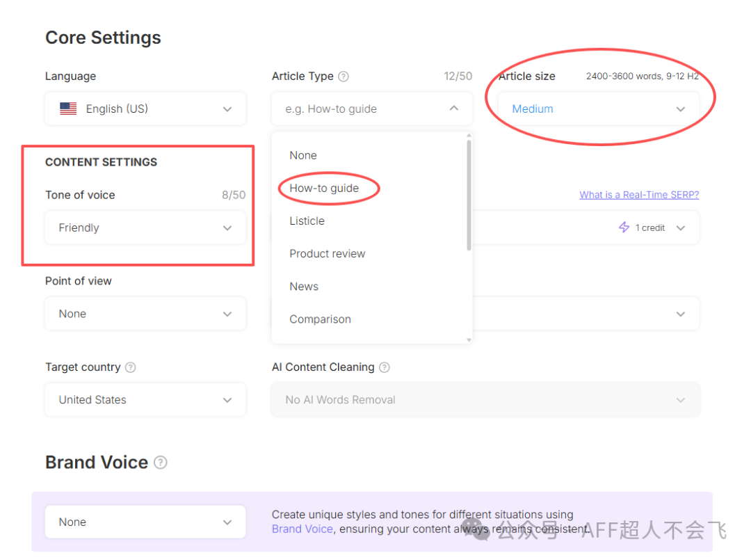Image resolution: width=751 pixels, height=560 pixels.
Task: Pick Product review from the dropdown list
Action: point(327,254)
